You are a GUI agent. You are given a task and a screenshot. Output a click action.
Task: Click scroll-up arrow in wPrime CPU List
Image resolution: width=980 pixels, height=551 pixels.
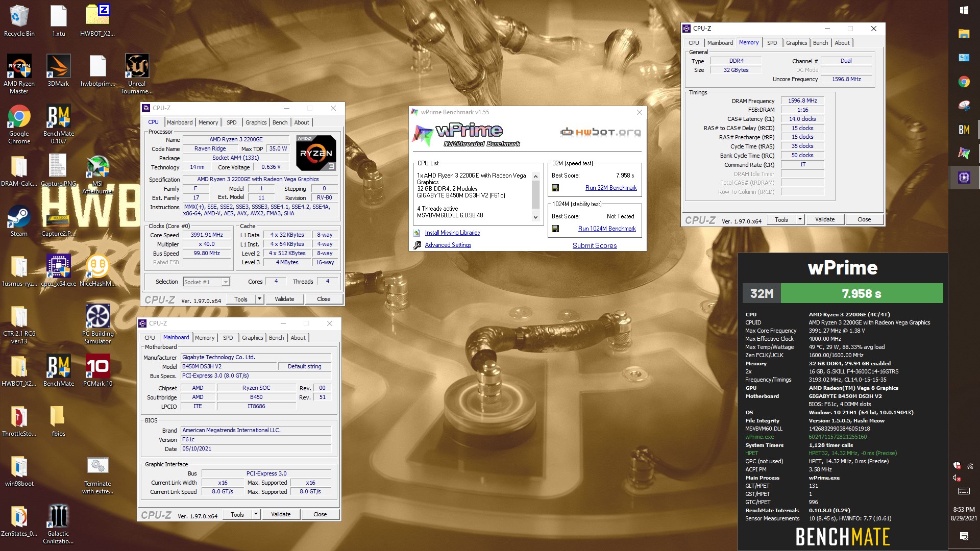tap(535, 177)
